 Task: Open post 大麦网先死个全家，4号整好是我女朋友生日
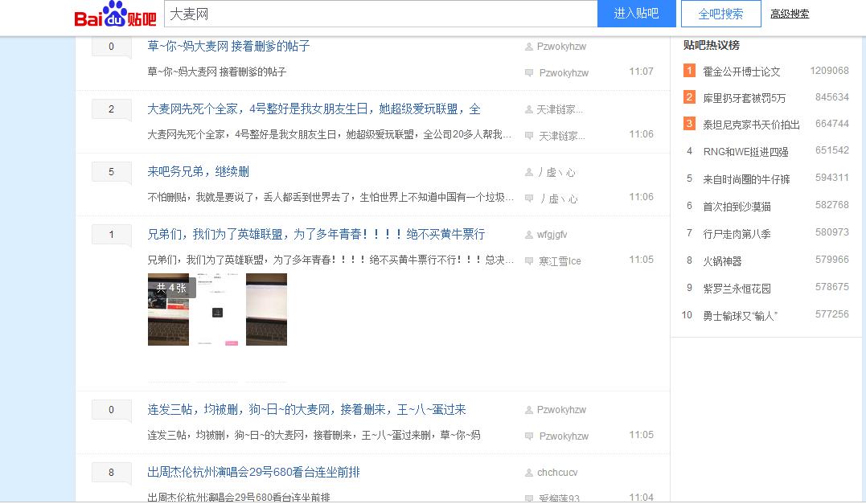(314, 109)
